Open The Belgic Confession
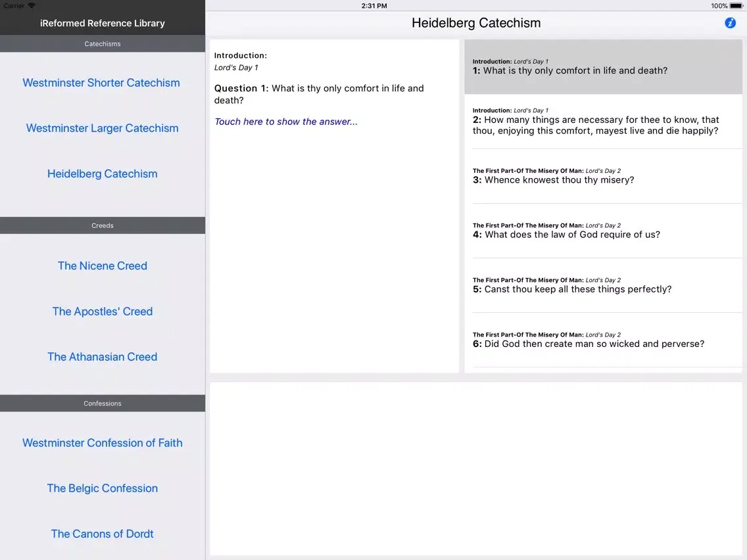 103,488
